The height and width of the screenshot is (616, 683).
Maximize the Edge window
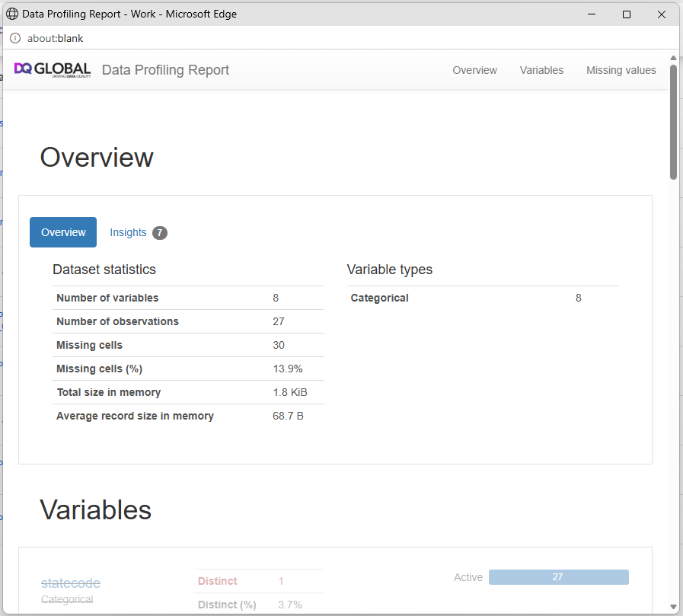tap(627, 14)
